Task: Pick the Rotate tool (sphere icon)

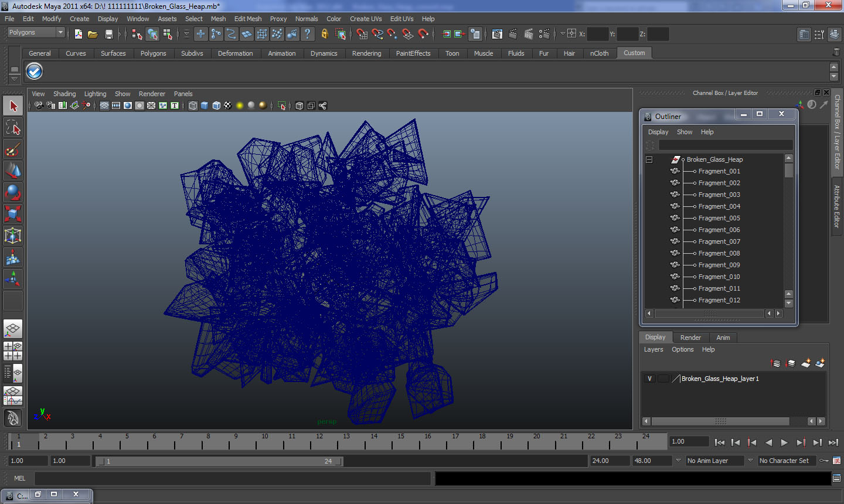Action: pos(13,193)
